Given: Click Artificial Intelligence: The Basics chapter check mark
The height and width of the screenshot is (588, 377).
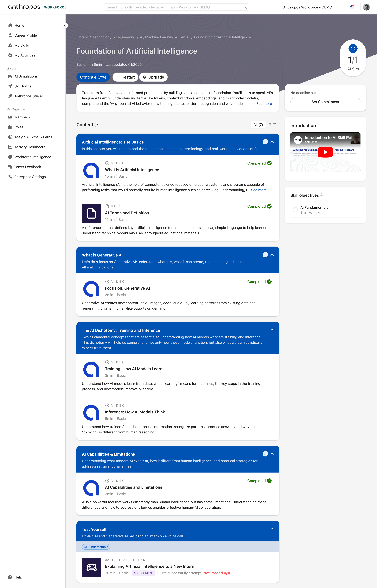Looking at the screenshot, I should point(265,142).
